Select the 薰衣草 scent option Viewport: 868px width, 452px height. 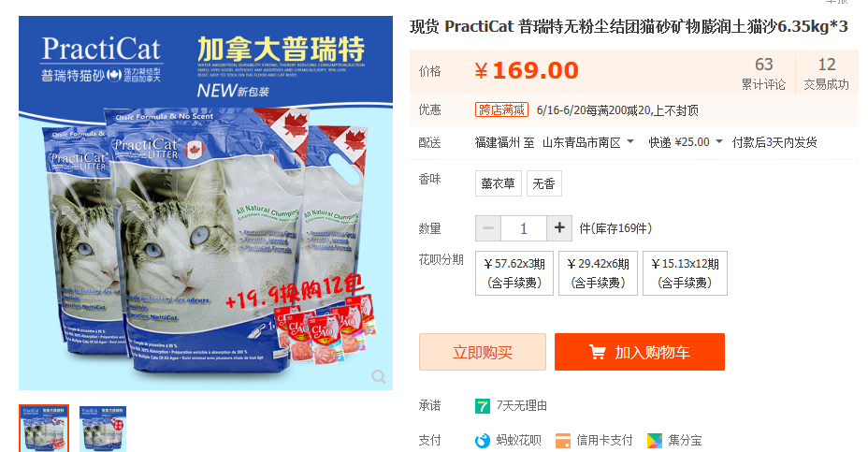coord(499,183)
